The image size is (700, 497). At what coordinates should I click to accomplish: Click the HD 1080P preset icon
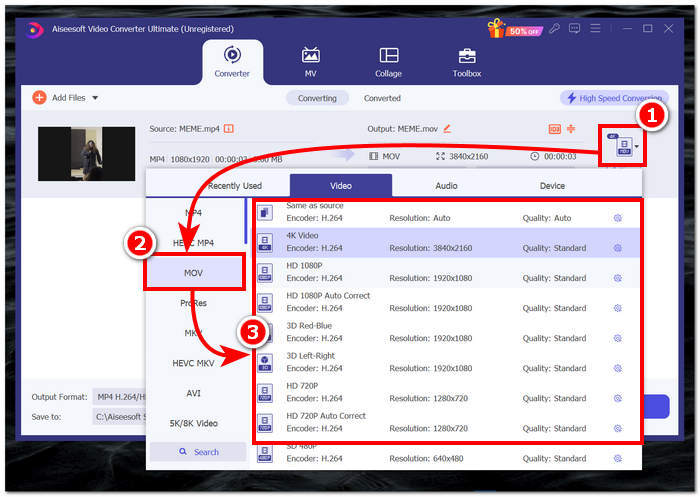(x=265, y=272)
